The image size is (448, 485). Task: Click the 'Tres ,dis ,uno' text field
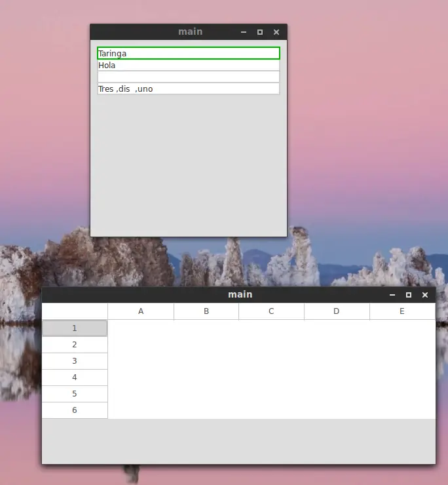(189, 88)
